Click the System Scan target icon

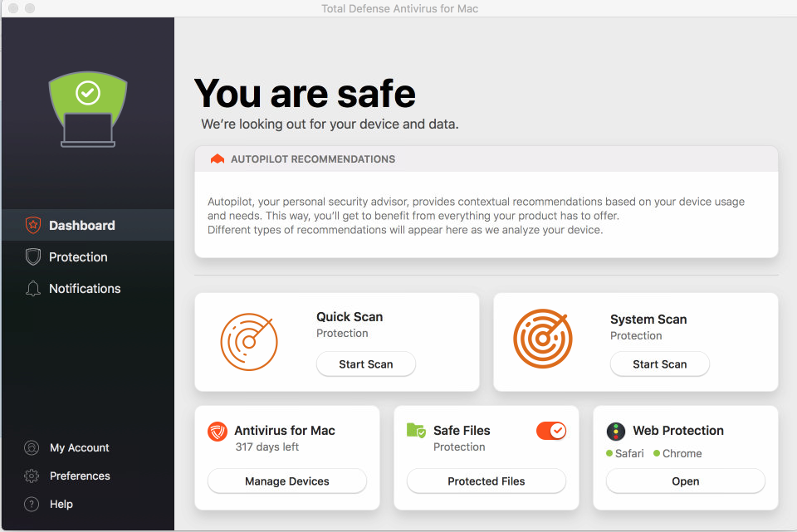(x=543, y=339)
